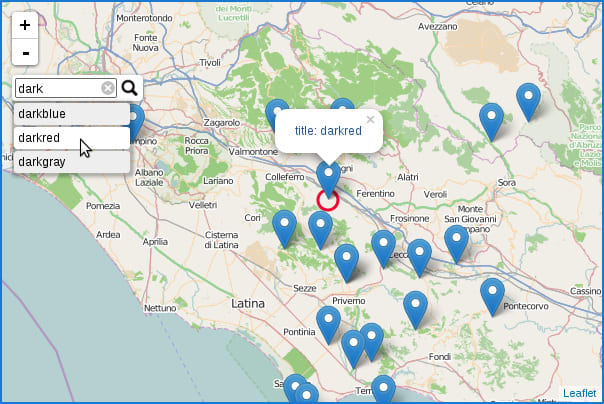604x404 pixels.
Task: Select the marker north of Fondi
Action: [415, 310]
